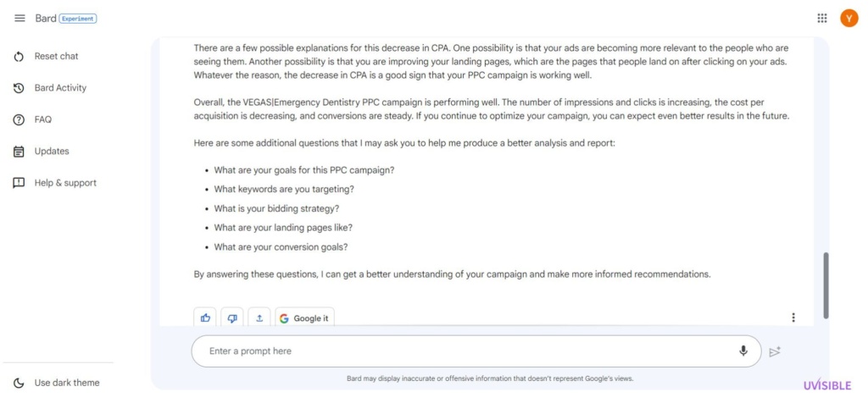
Task: Click the Google it button
Action: [x=304, y=317]
